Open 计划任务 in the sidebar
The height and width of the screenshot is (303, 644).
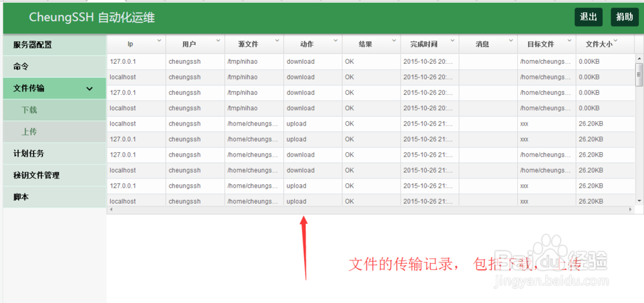(x=55, y=154)
